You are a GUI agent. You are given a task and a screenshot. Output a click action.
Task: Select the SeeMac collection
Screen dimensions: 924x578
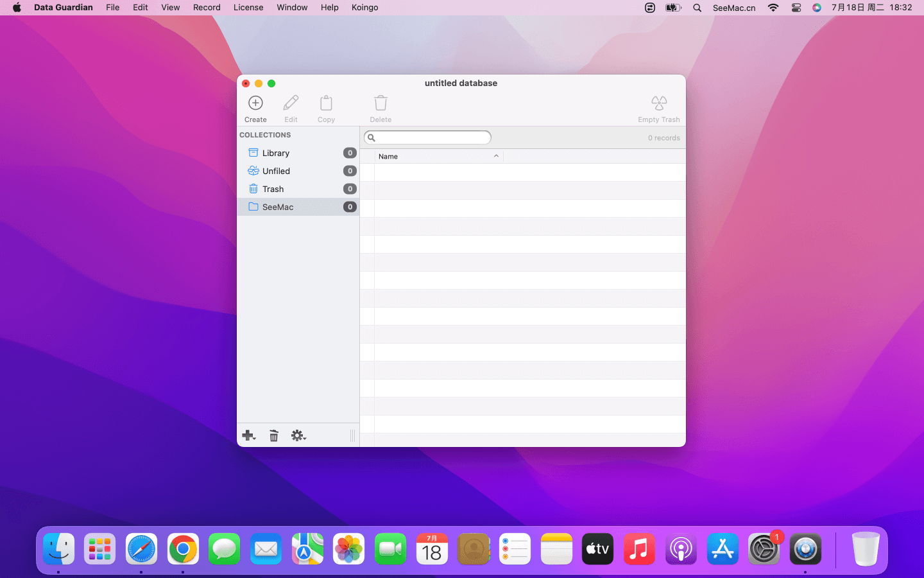[298, 207]
